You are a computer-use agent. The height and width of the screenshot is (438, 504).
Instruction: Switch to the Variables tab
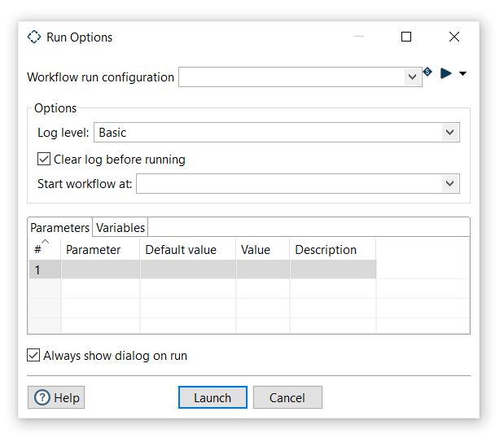point(121,228)
